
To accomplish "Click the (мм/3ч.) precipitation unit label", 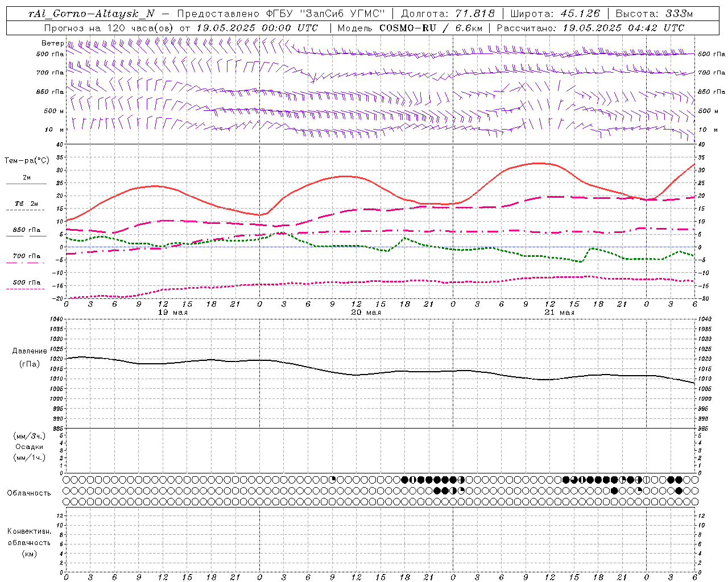I will pos(30,436).
